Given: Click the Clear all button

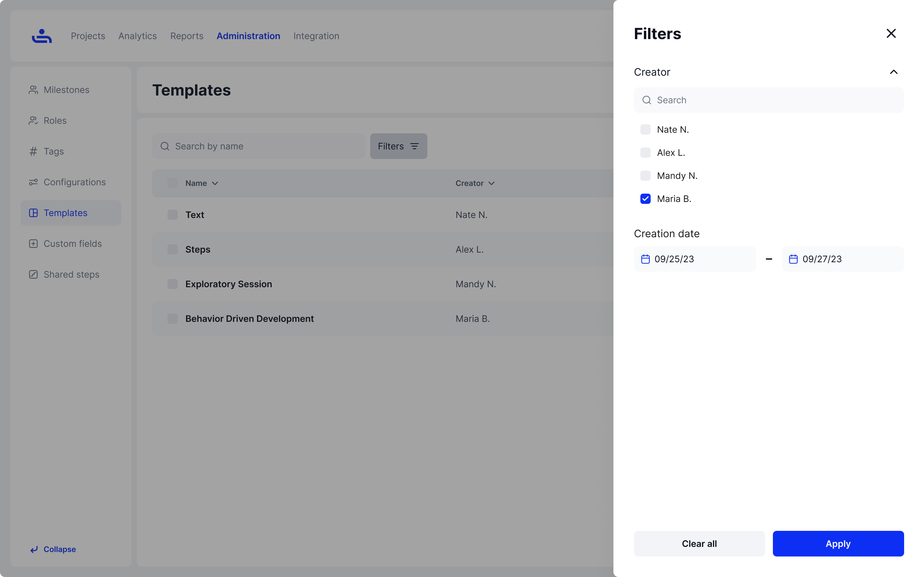Looking at the screenshot, I should (x=699, y=543).
